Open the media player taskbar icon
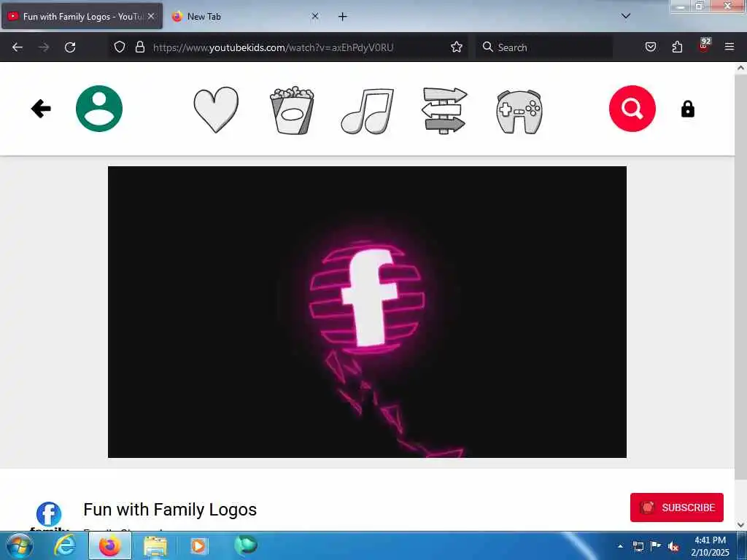This screenshot has width=747, height=560. click(198, 545)
